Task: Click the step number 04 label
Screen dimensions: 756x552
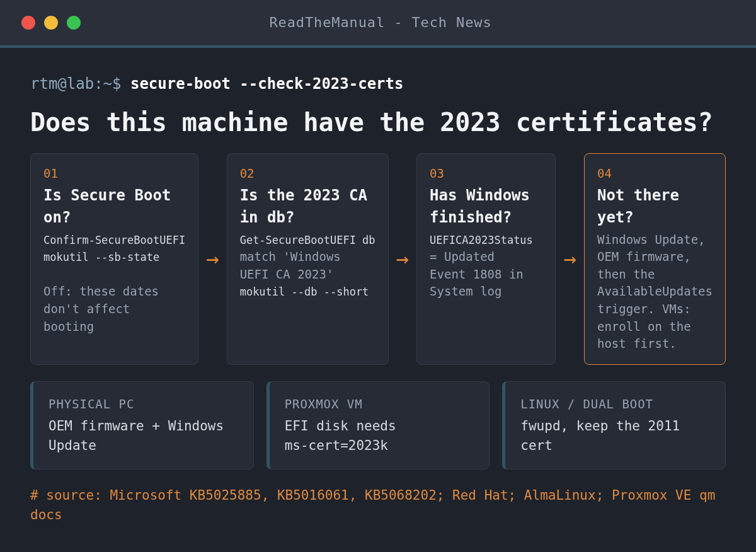Action: pyautogui.click(x=604, y=173)
